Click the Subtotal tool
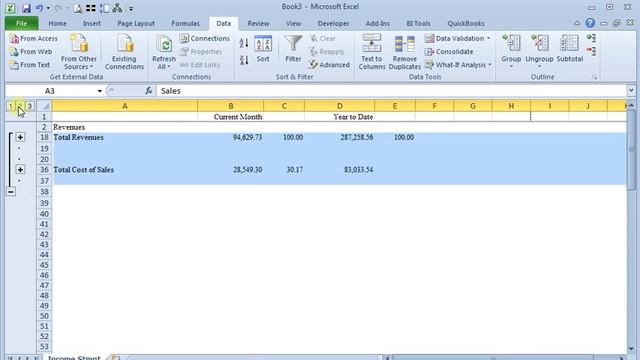This screenshot has width=640, height=360. 570,48
